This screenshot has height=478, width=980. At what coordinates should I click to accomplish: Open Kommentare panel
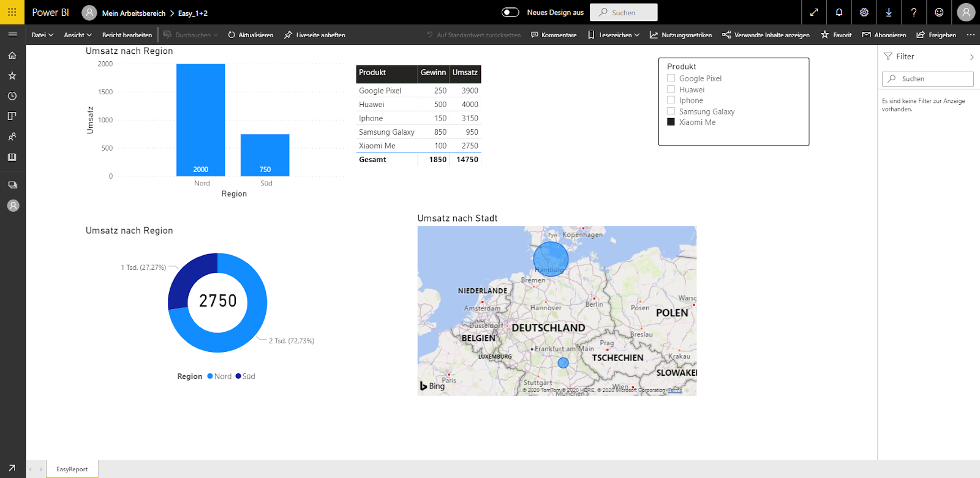coord(554,35)
